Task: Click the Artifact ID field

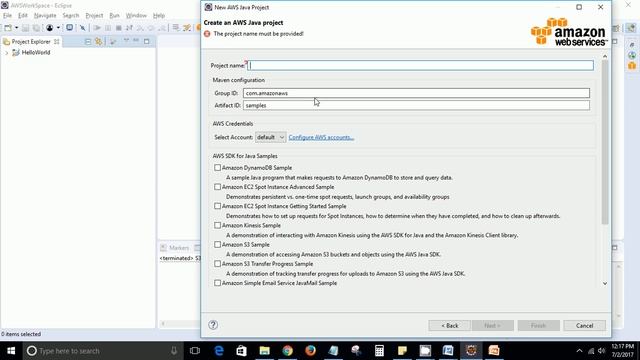Action: click(416, 105)
